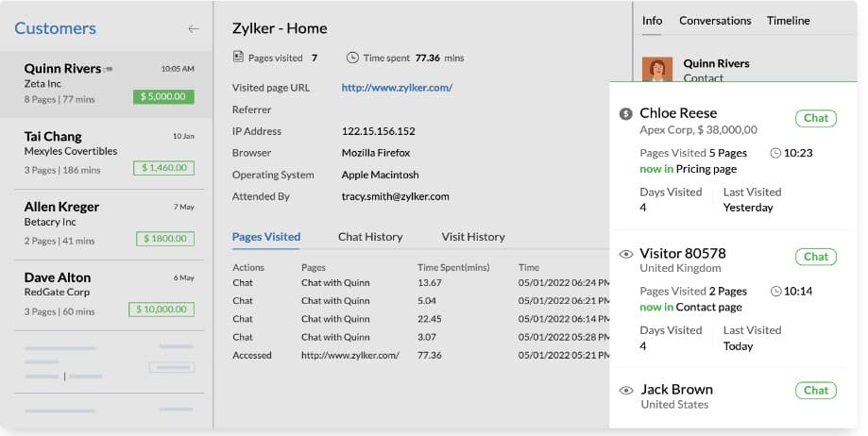This screenshot has width=868, height=436.
Task: Open the Conversations tab
Action: point(715,21)
